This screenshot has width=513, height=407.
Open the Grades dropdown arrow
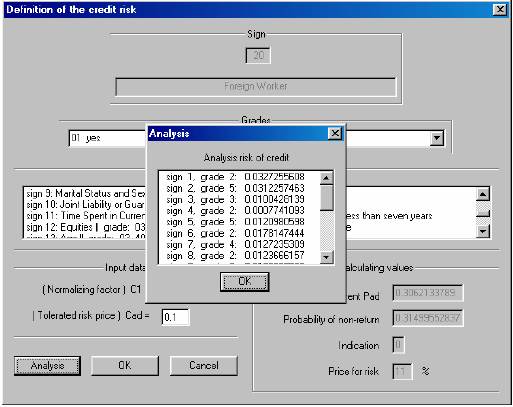436,138
